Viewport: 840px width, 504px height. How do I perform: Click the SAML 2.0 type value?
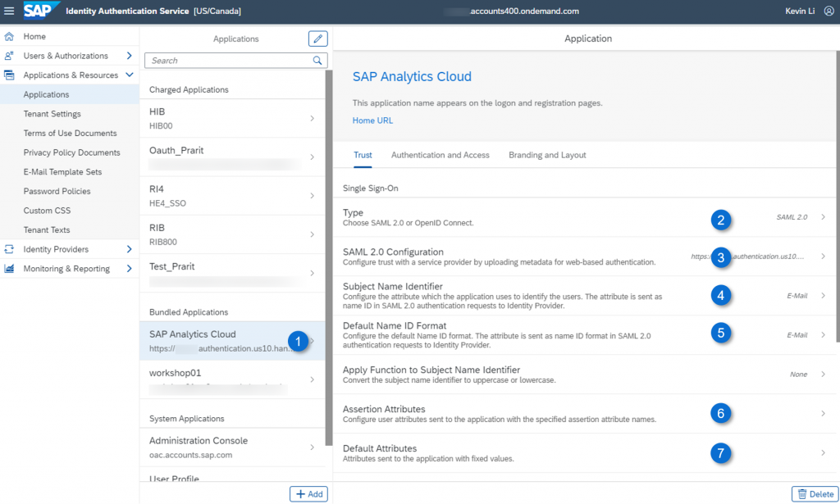coord(792,217)
